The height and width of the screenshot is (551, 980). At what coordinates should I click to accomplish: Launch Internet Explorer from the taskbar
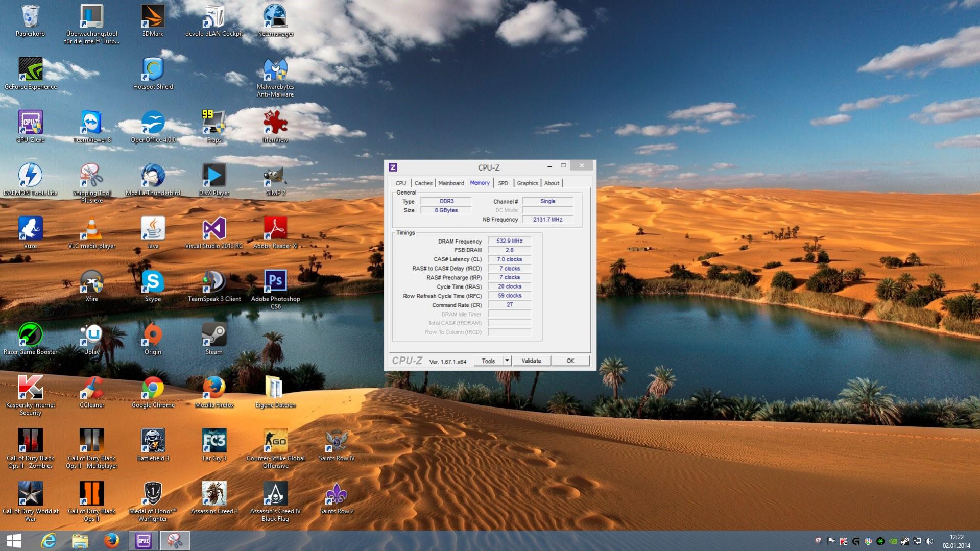(x=49, y=541)
